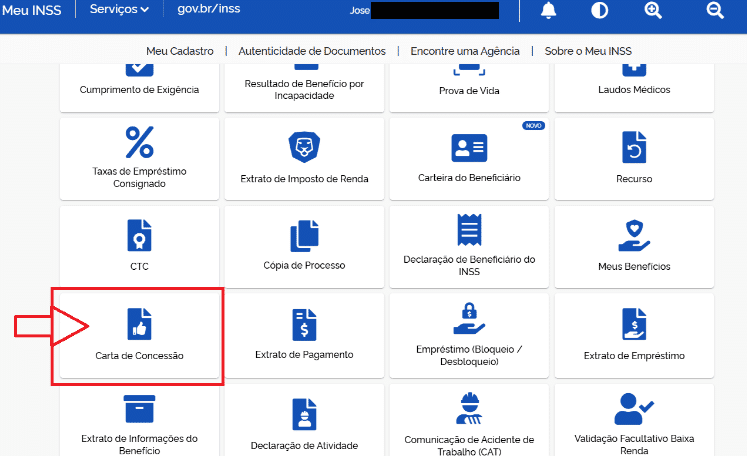This screenshot has width=747, height=456.
Task: Open the Meu Cadastro menu item
Action: coord(180,51)
